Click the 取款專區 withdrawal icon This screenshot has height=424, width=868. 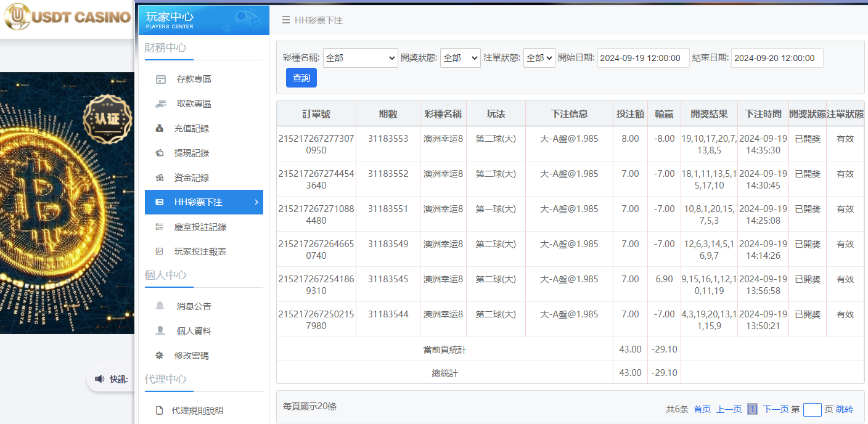coord(161,104)
